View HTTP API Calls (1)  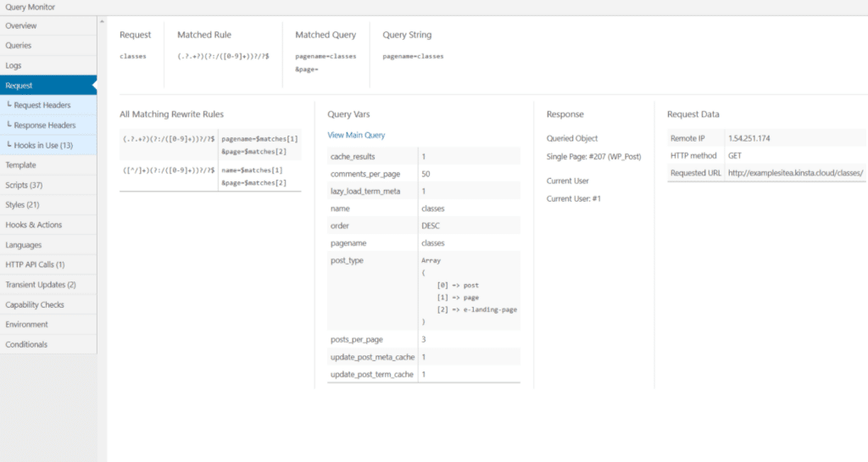click(35, 264)
